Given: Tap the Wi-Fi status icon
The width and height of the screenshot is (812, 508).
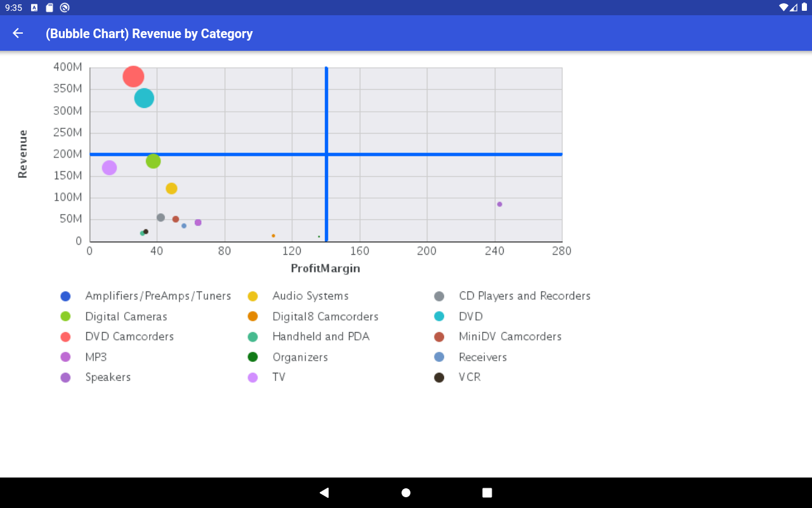Looking at the screenshot, I should click(783, 8).
